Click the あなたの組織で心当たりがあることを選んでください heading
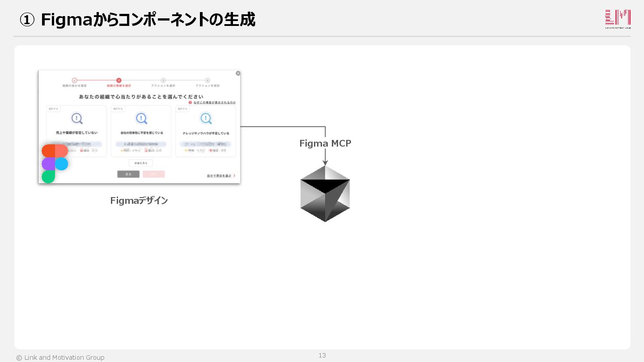Image resolution: width=644 pixels, height=362 pixels. tap(141, 97)
